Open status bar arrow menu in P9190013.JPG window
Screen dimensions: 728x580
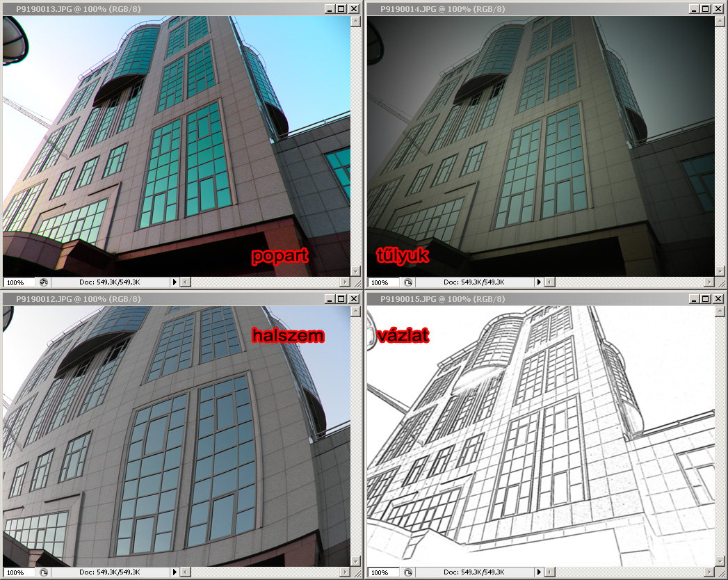click(175, 282)
